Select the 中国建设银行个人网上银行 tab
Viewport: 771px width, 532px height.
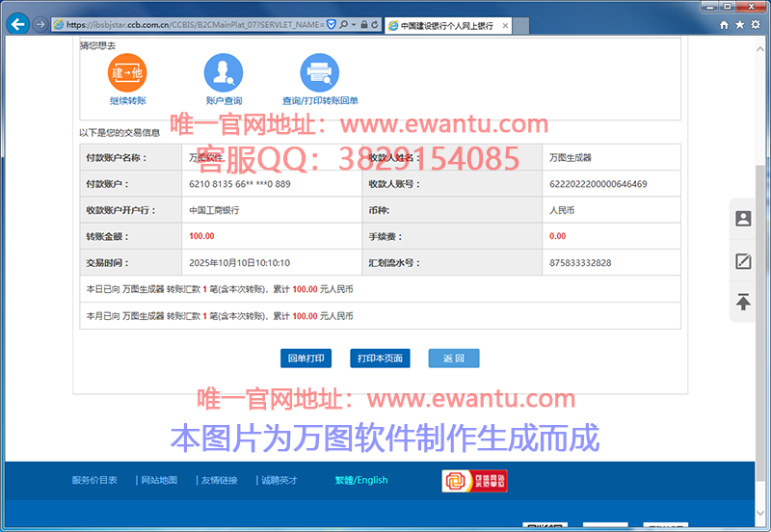pos(446,26)
